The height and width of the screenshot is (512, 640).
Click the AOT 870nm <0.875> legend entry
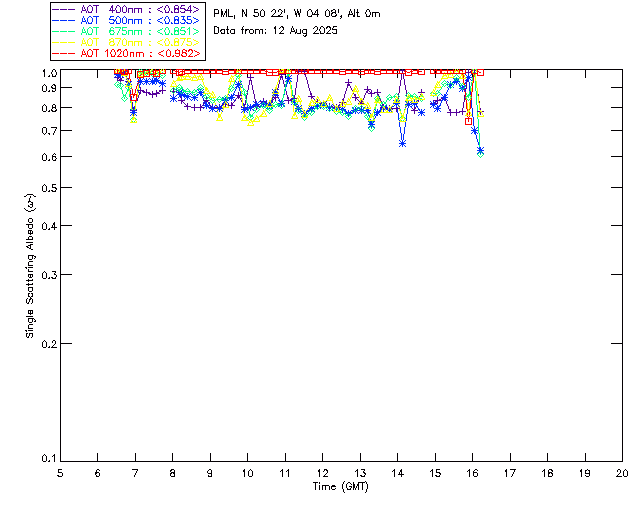(127, 42)
